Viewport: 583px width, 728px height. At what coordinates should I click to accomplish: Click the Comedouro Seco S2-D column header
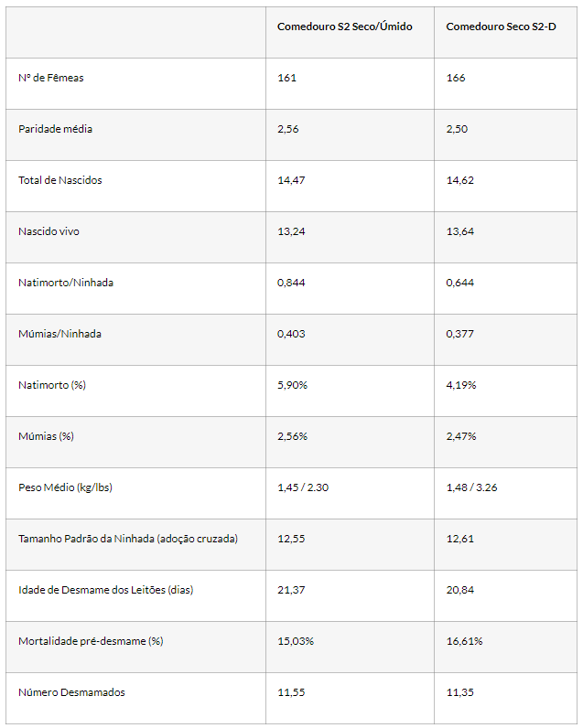click(501, 27)
